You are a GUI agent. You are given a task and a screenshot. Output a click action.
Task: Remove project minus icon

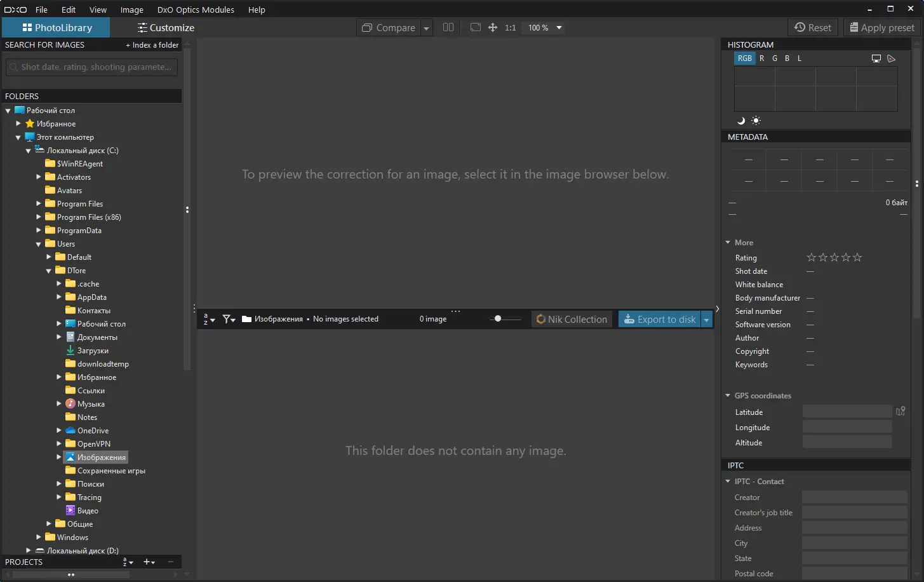(x=171, y=562)
